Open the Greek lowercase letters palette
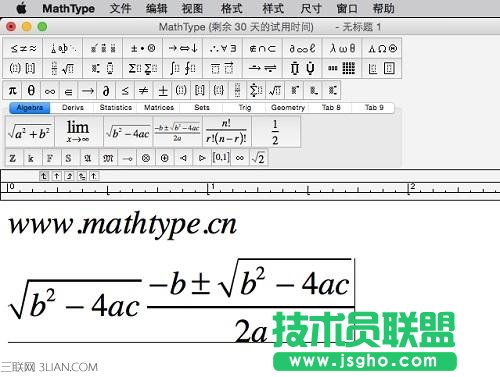 coord(342,49)
